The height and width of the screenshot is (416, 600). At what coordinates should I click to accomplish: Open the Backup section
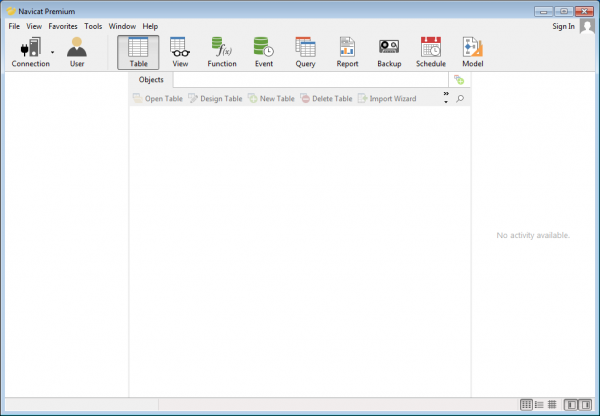pos(389,52)
